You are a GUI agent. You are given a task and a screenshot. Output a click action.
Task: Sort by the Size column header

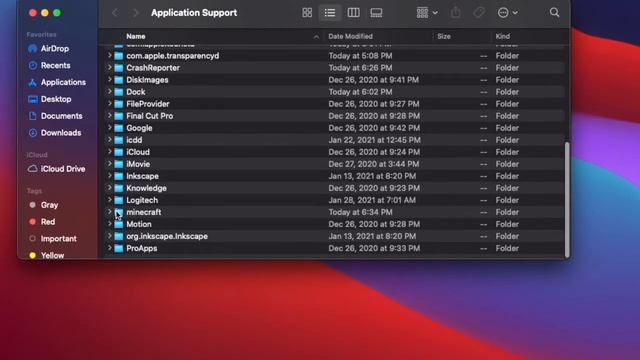444,36
